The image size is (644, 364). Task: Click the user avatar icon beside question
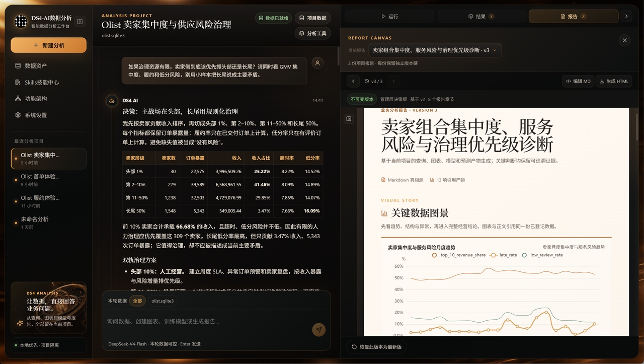[317, 63]
